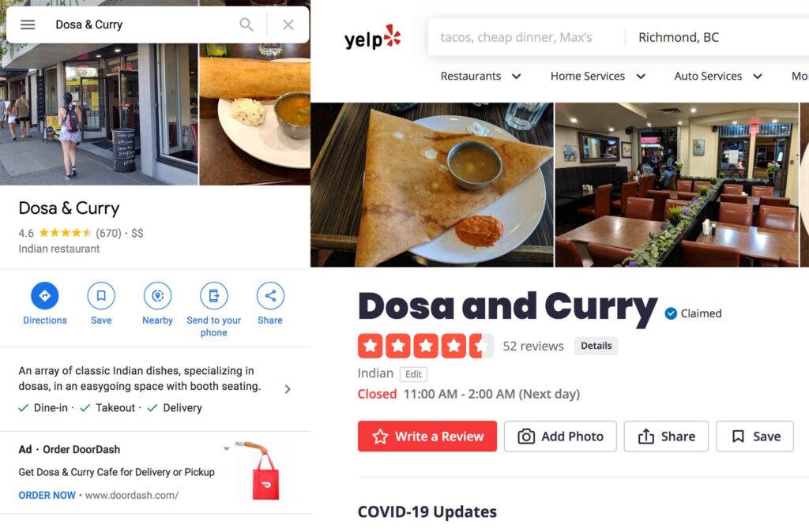Clear the Dosa & Curry search
This screenshot has width=809, height=532.
coord(288,24)
